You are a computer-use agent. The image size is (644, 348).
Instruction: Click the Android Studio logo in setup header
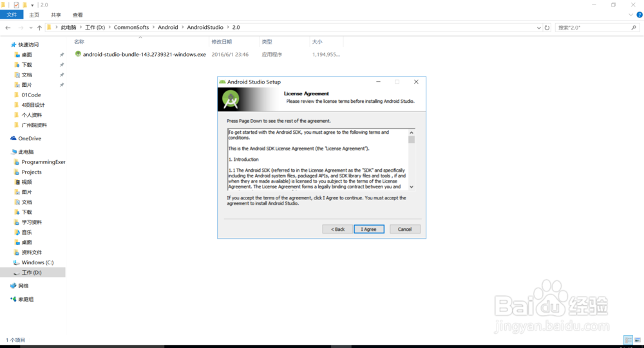[x=231, y=100]
